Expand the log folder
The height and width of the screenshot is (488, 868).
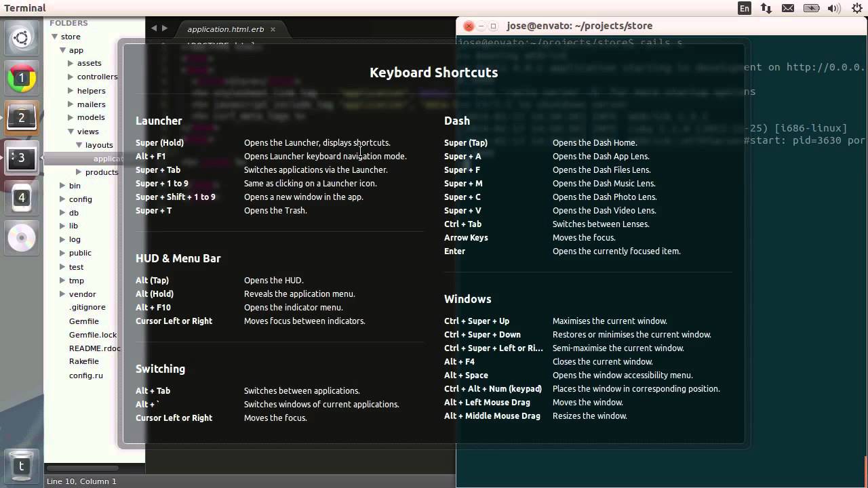[62, 239]
